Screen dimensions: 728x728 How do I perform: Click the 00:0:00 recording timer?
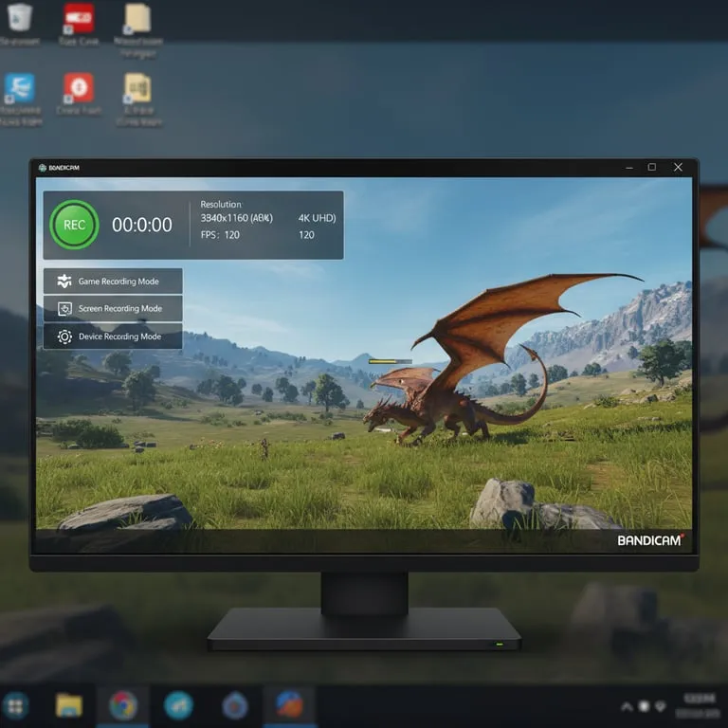[x=142, y=225]
